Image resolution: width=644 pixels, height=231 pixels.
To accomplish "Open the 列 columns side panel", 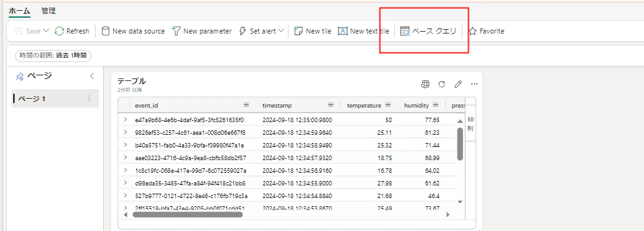I will 471,124.
